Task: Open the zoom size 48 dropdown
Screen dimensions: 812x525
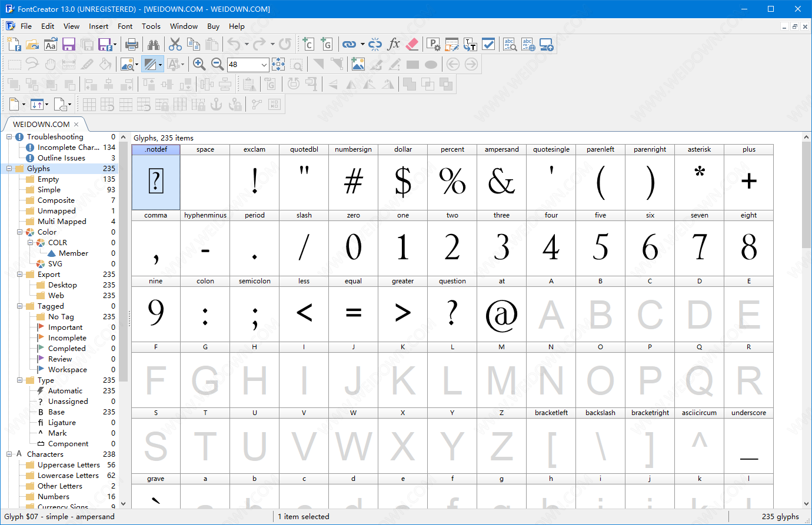Action: point(264,65)
